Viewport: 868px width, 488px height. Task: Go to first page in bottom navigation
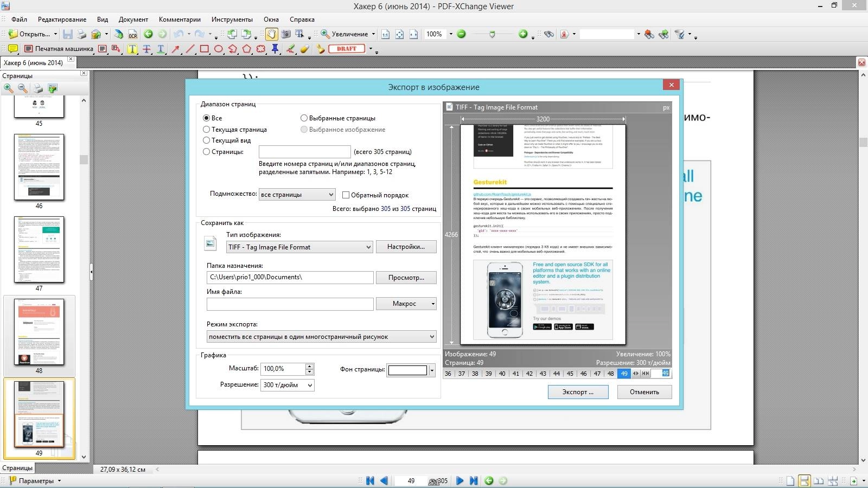coord(370,480)
